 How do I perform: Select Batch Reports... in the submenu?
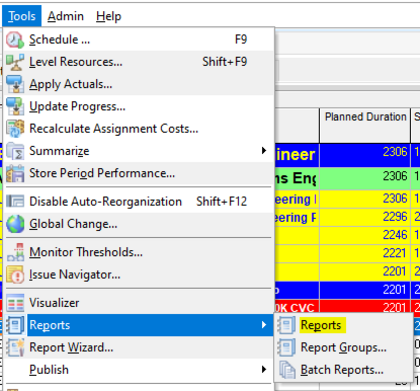click(343, 370)
